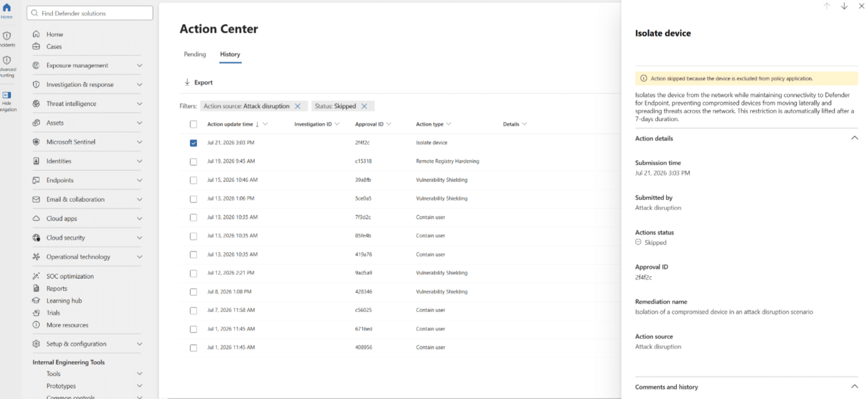The height and width of the screenshot is (399, 868).
Task: Remove the Status: Skipped filter
Action: click(x=364, y=106)
